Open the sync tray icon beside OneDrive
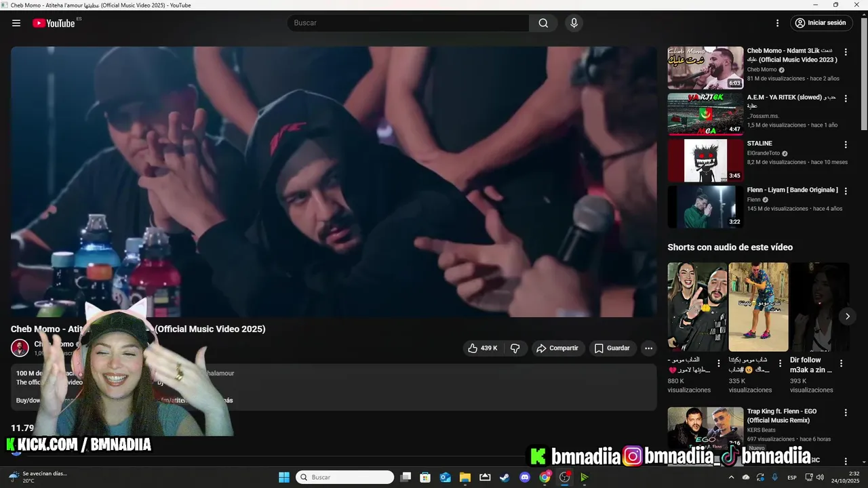This screenshot has height=488, width=868. [760, 477]
